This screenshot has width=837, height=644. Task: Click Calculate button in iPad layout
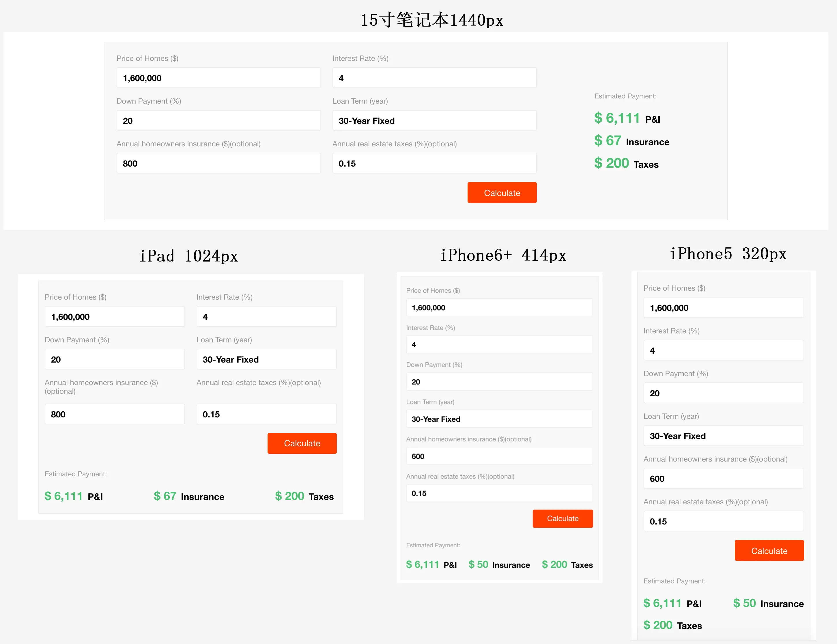tap(302, 443)
